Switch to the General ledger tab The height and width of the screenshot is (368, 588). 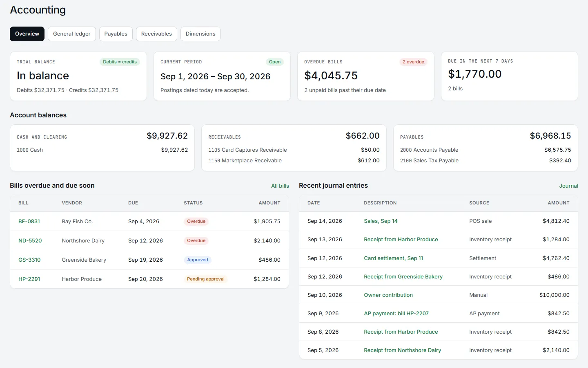[72, 34]
